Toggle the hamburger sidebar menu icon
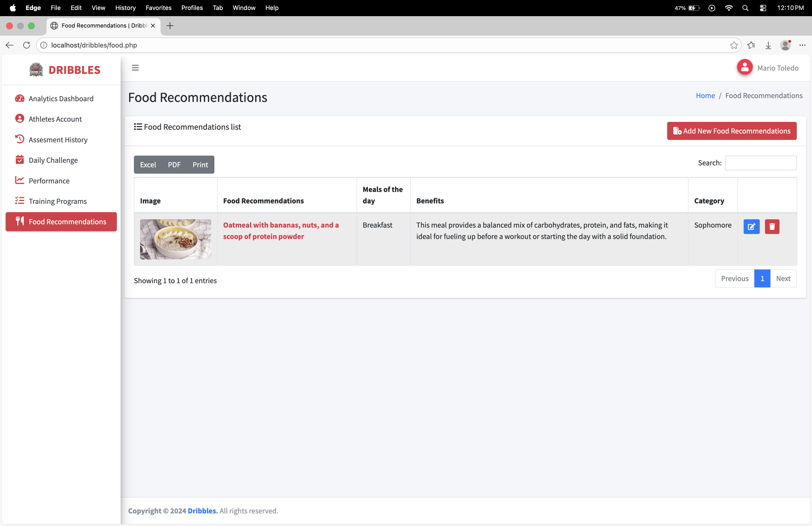812x526 pixels. (135, 68)
